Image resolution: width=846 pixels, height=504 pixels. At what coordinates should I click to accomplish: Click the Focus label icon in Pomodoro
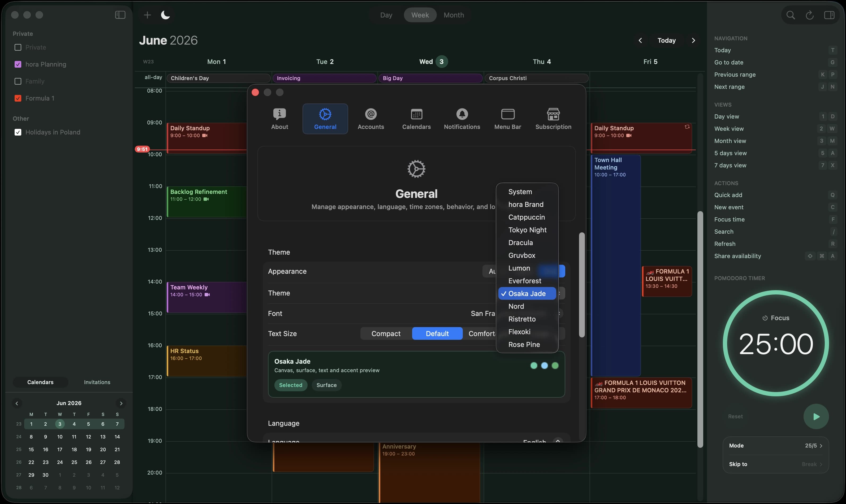coord(765,318)
